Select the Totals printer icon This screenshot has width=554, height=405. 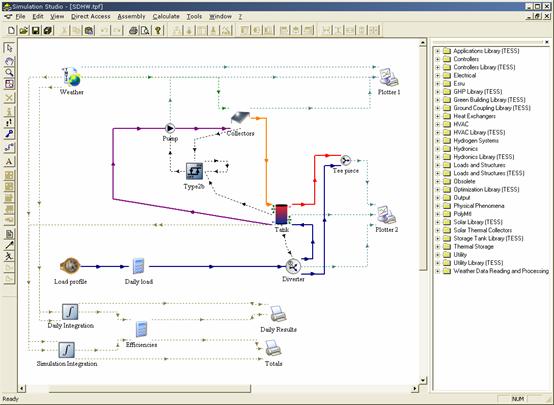point(273,348)
